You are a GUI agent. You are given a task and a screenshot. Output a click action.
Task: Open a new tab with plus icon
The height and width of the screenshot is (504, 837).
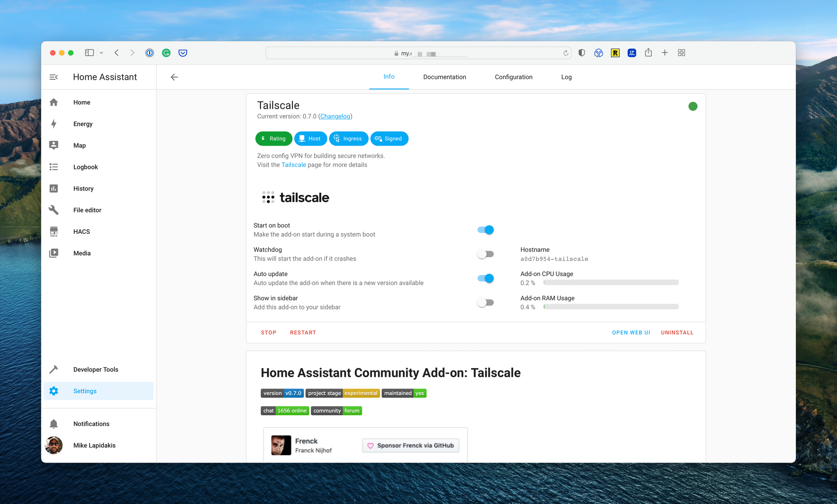[665, 53]
